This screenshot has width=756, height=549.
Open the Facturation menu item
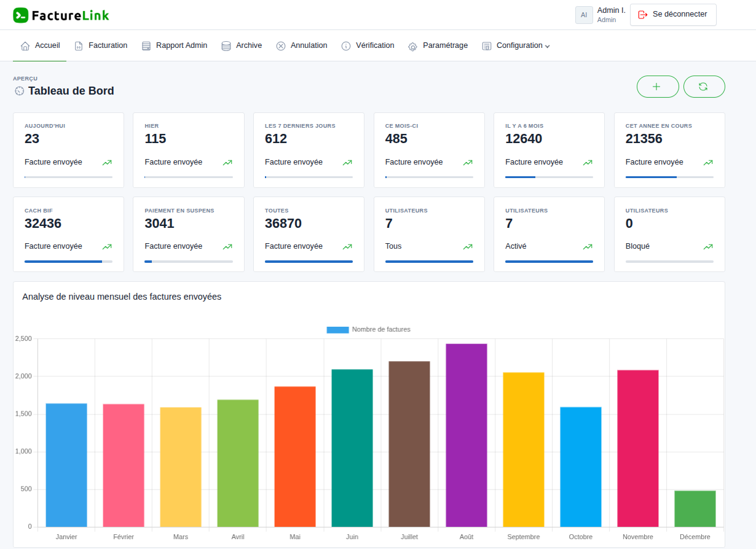click(108, 45)
